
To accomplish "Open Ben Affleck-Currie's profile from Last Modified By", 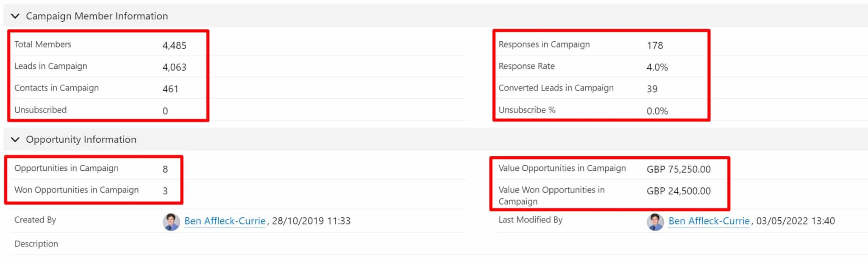I will pyautogui.click(x=709, y=221).
